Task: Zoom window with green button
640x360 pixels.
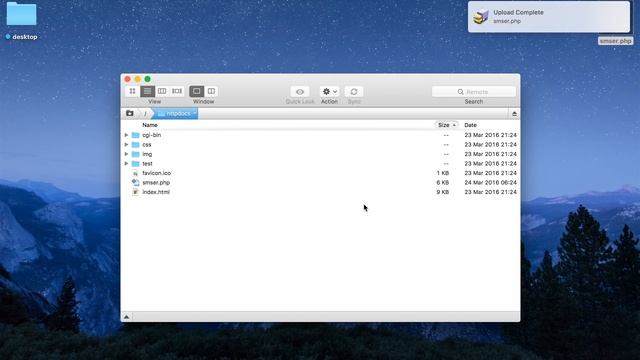Action: pyautogui.click(x=147, y=79)
